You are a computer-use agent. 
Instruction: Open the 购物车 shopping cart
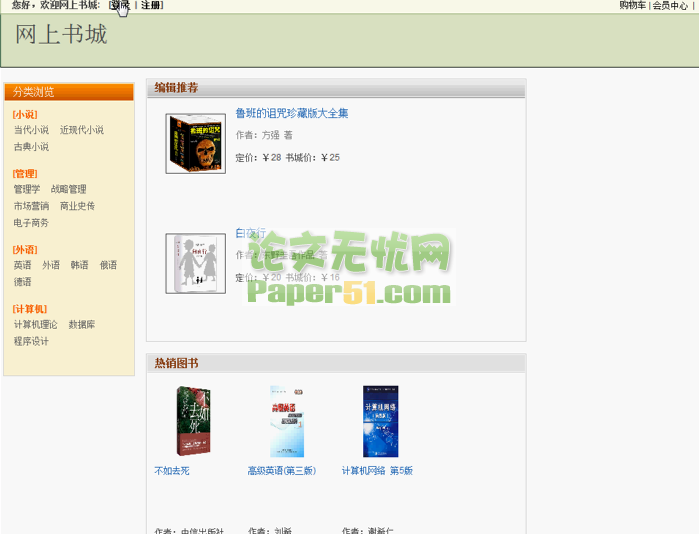coord(632,5)
